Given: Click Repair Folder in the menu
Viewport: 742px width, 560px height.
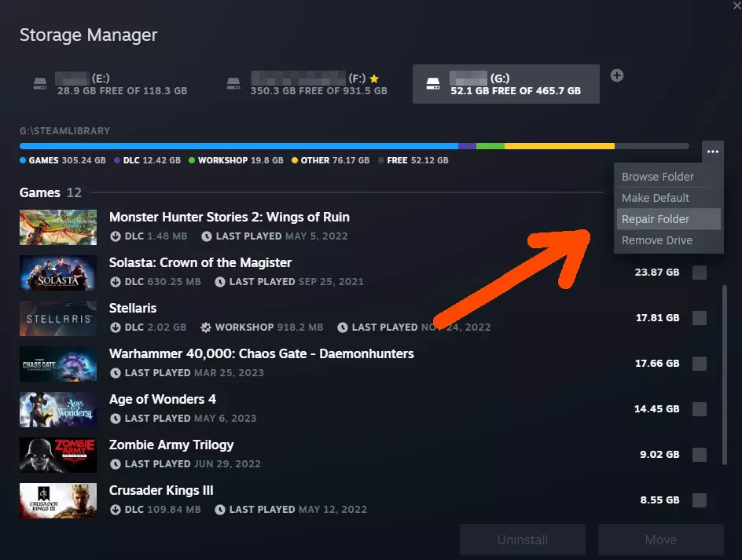Looking at the screenshot, I should [668, 219].
